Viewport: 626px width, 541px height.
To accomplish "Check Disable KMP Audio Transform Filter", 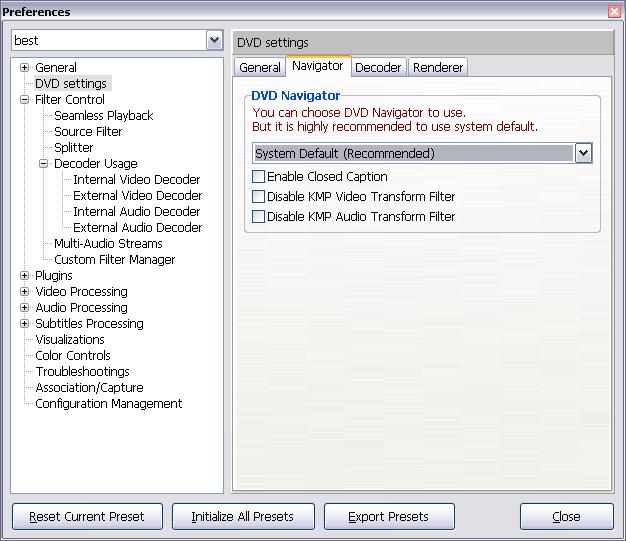I will pyautogui.click(x=259, y=217).
